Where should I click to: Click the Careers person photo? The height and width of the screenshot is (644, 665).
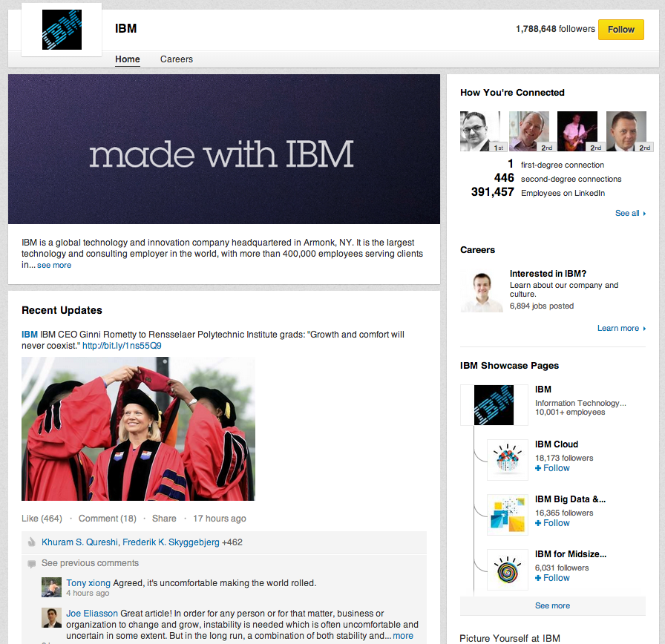482,292
